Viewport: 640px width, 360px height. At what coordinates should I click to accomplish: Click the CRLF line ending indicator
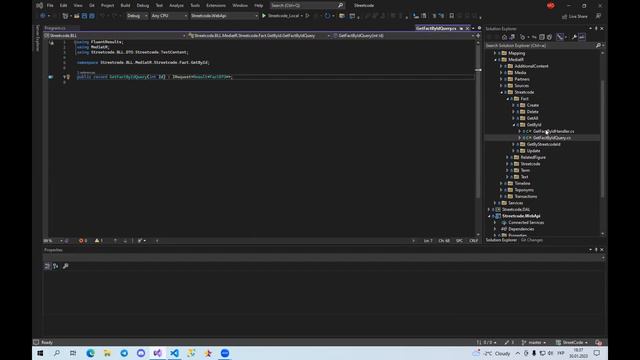pyautogui.click(x=473, y=241)
